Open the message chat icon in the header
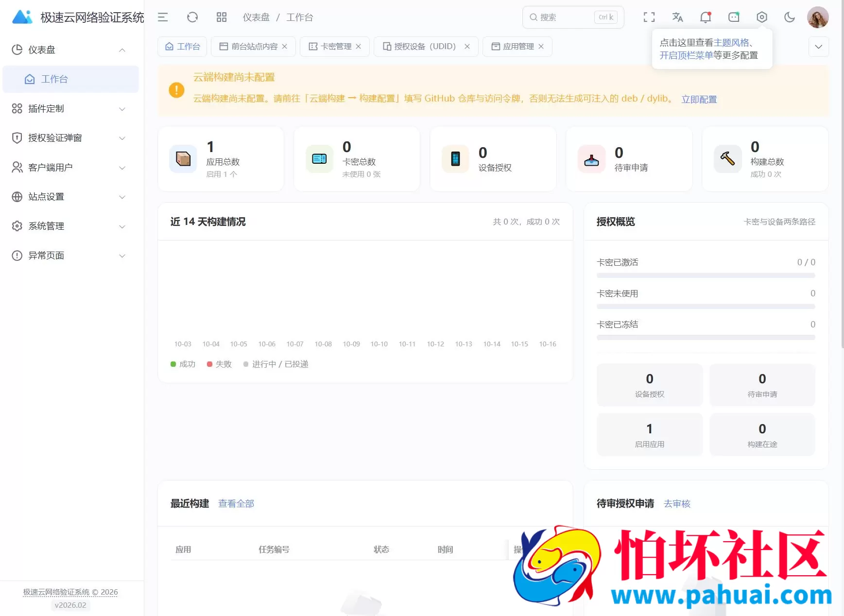844x616 pixels. 734,17
